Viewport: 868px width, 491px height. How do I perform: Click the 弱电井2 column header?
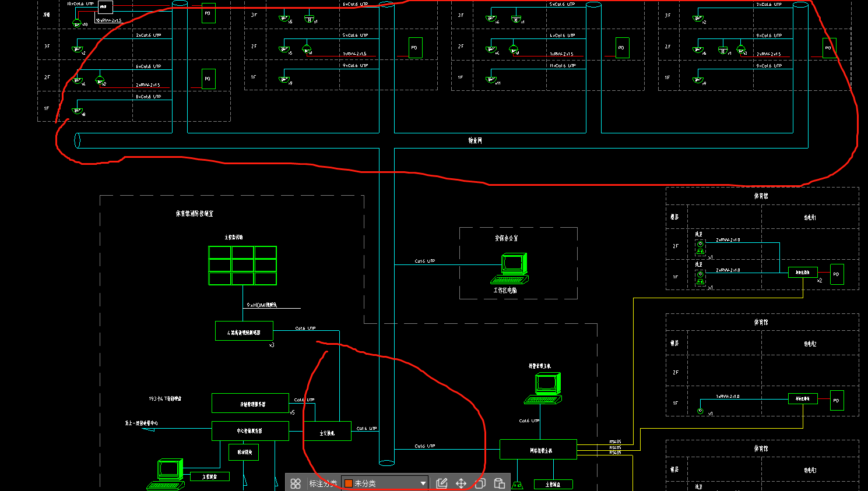(x=810, y=344)
